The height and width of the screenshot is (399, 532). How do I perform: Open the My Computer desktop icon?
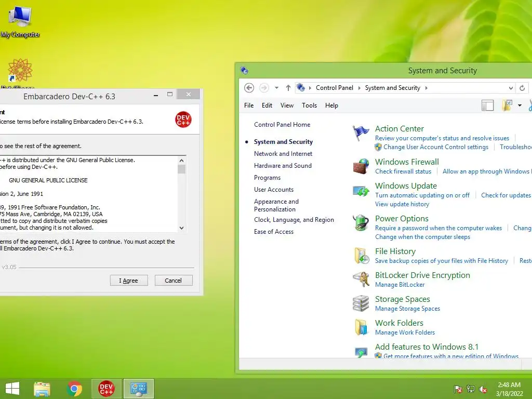click(20, 21)
